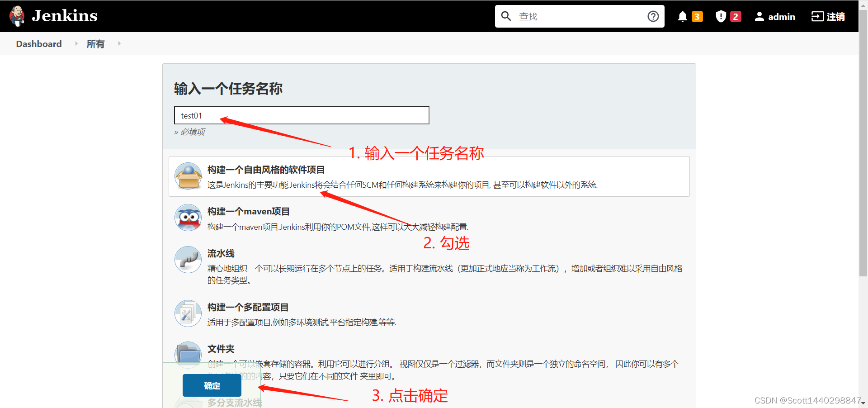868x408 pixels.
Task: Go to Dashboard breadcrumb
Action: [39, 44]
